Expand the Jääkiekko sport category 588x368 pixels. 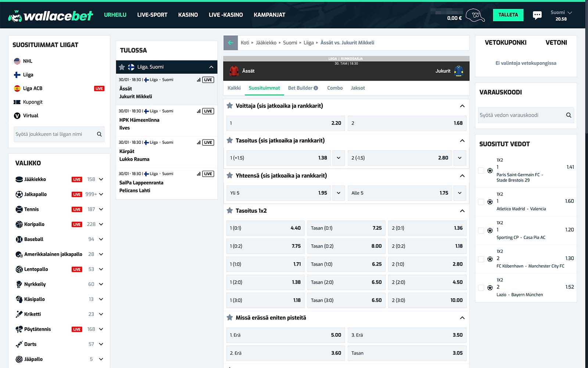pos(101,179)
